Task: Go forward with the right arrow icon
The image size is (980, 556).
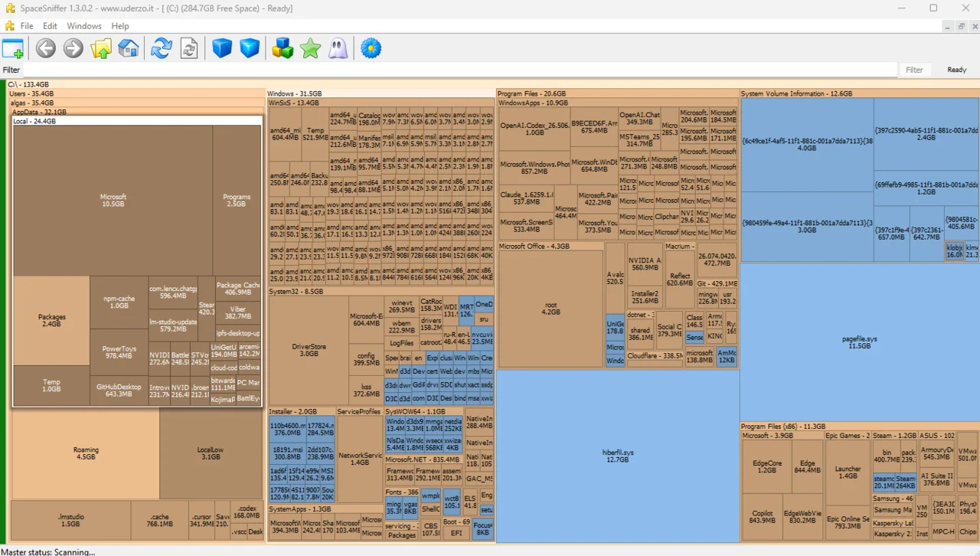Action: [73, 49]
